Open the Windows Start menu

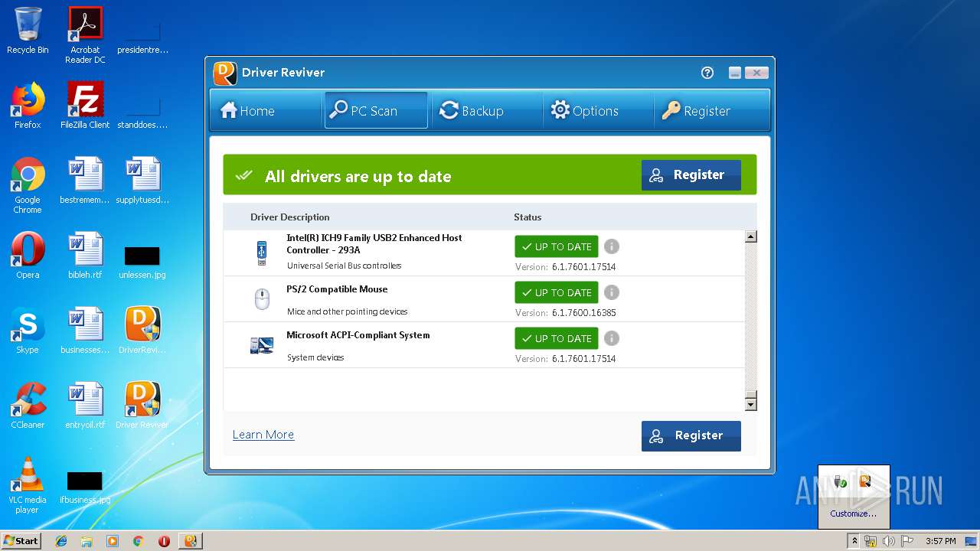[x=21, y=540]
